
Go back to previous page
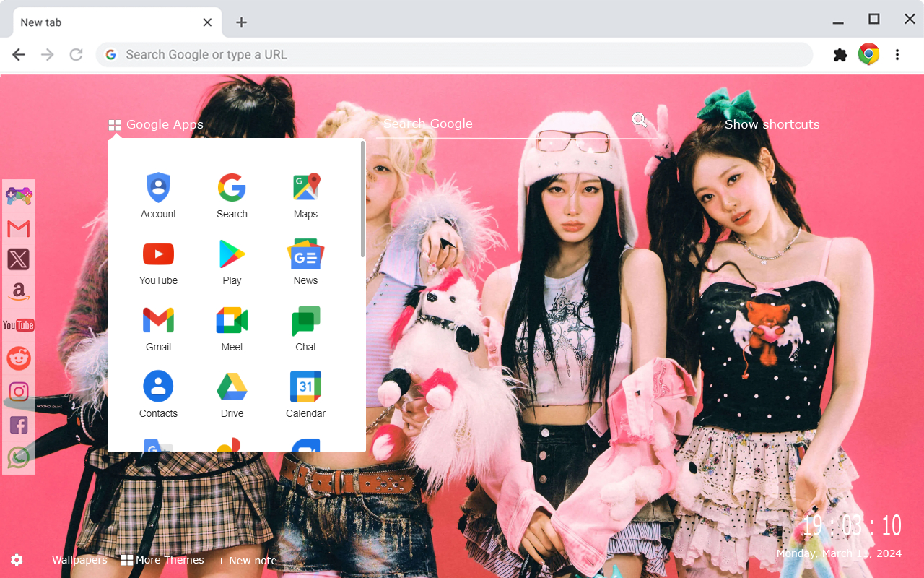pos(19,55)
